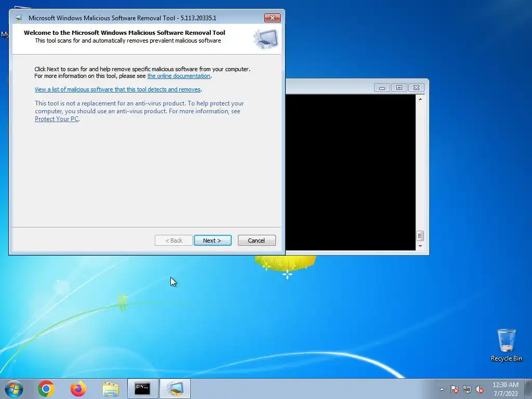Close the command prompt window
Image resolution: width=532 pixels, height=399 pixels.
[416, 88]
